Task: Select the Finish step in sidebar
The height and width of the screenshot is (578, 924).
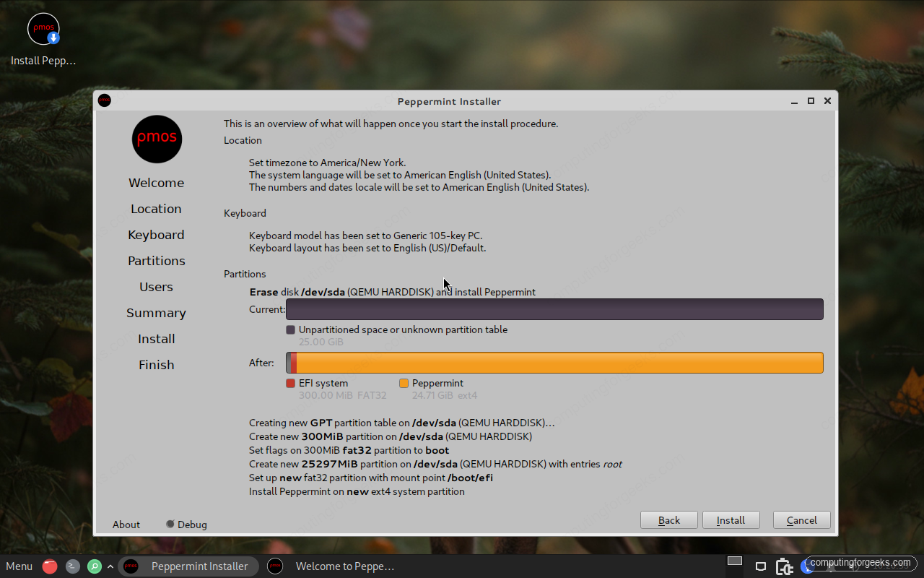Action: [x=157, y=365]
